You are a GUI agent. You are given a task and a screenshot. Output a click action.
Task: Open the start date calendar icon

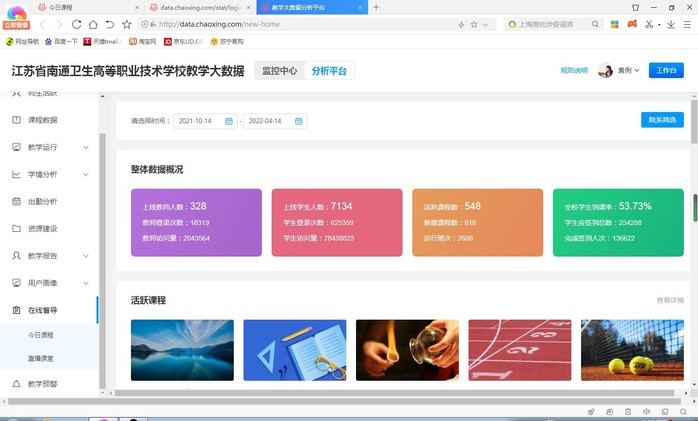click(x=229, y=121)
